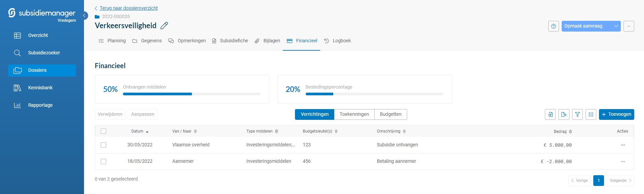Viewport: 644px width, 194px height.
Task: Open actions menu for Subsidie ontvangen row
Action: pyautogui.click(x=622, y=145)
